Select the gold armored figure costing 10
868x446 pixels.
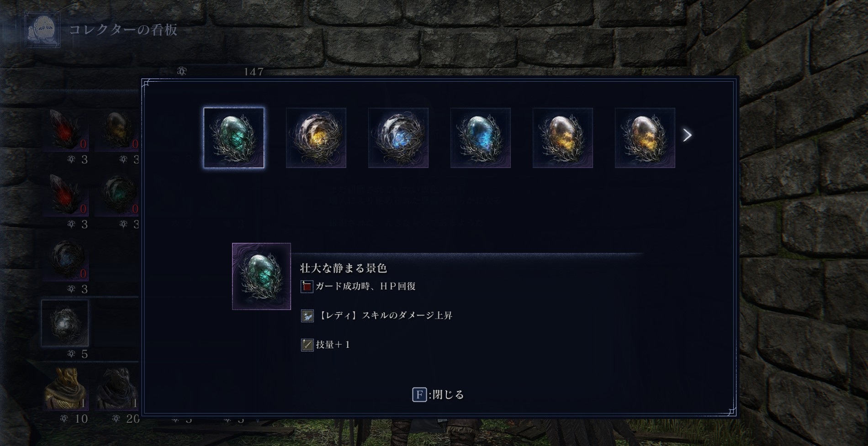[x=65, y=388]
